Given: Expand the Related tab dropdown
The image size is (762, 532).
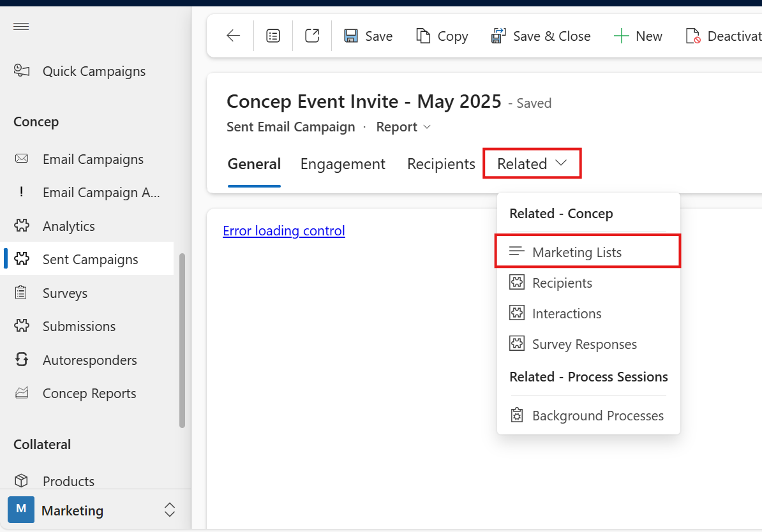Looking at the screenshot, I should tap(532, 164).
